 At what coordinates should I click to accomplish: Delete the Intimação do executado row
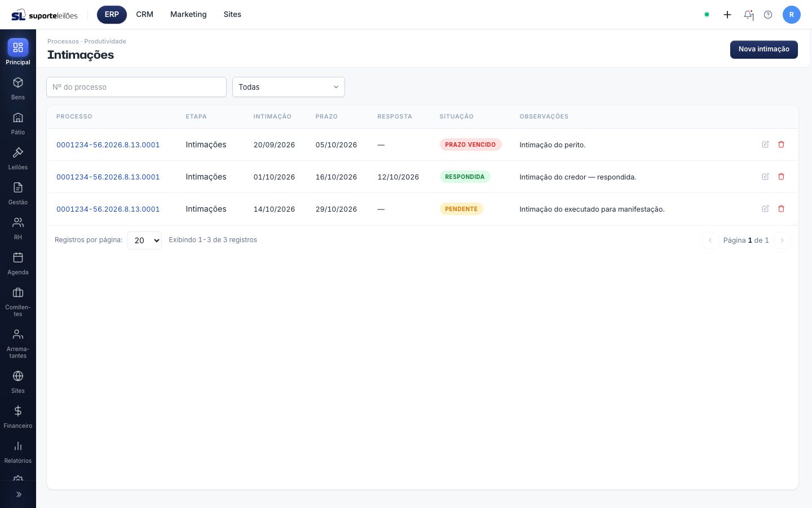pyautogui.click(x=782, y=209)
